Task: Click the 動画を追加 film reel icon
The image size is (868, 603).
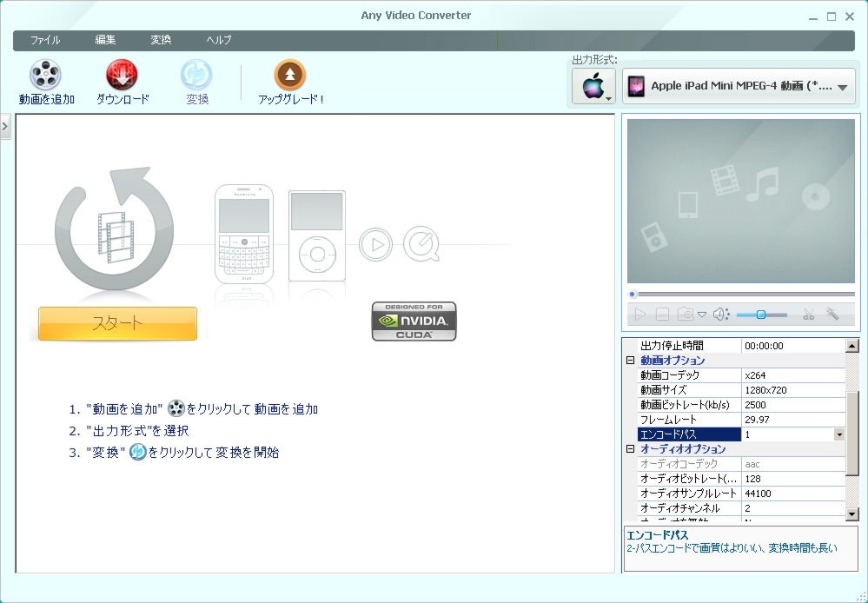Action: (x=46, y=75)
